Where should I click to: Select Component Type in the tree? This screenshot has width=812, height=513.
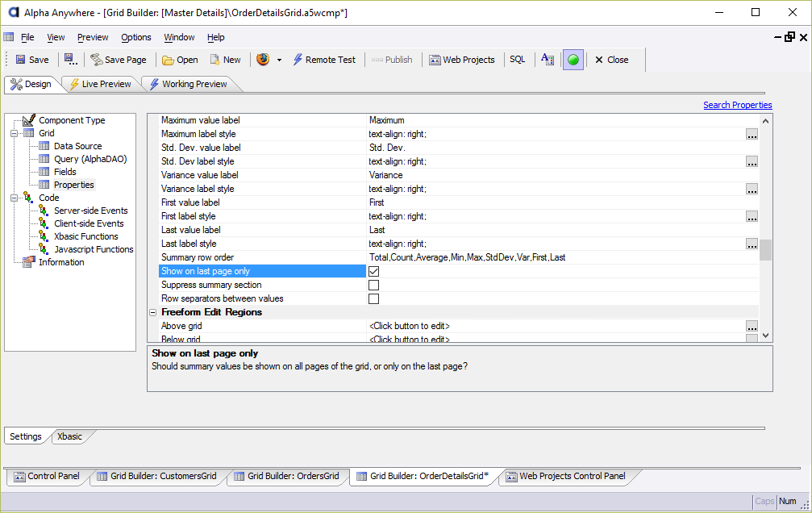point(72,120)
